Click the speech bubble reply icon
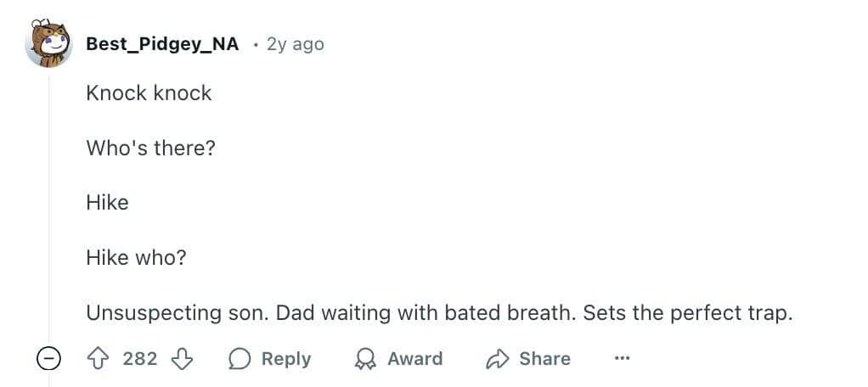 point(240,359)
